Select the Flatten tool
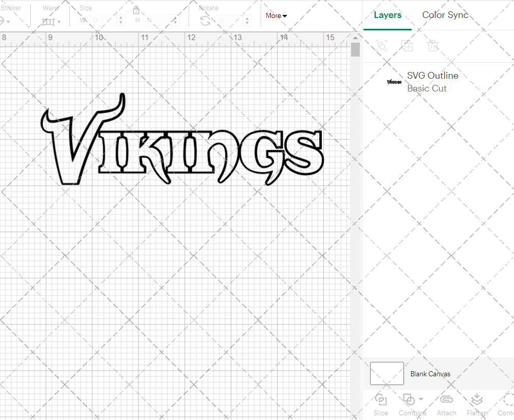The width and height of the screenshot is (514, 420). pos(476,404)
